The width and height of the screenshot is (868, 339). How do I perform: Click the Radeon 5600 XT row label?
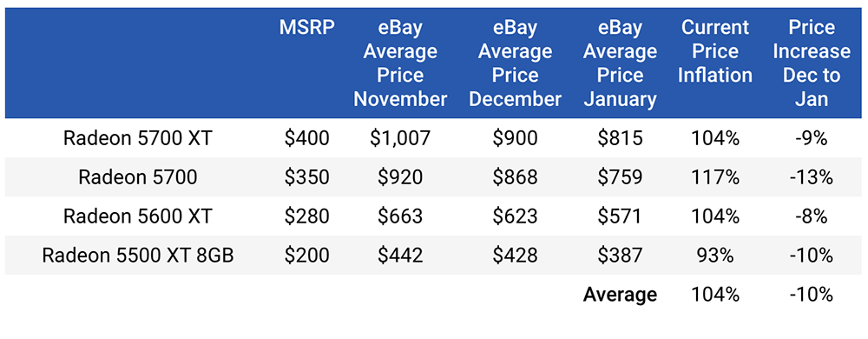click(138, 216)
